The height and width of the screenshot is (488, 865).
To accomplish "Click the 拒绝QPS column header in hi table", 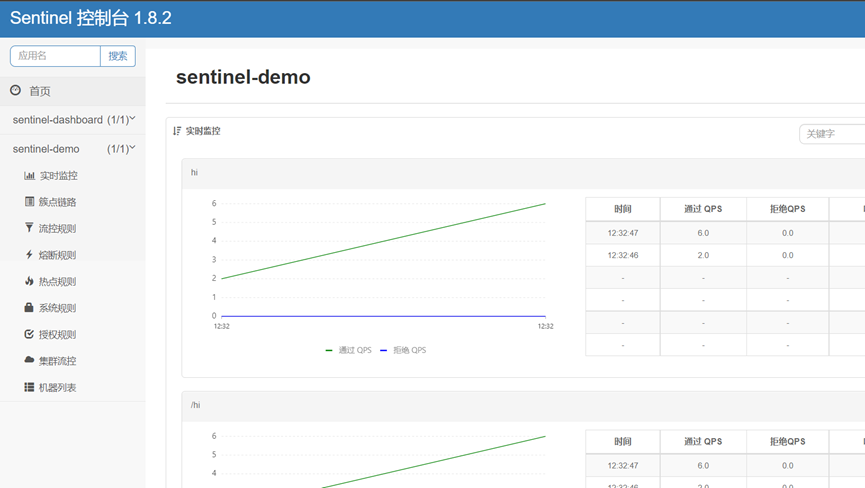I will tap(788, 209).
